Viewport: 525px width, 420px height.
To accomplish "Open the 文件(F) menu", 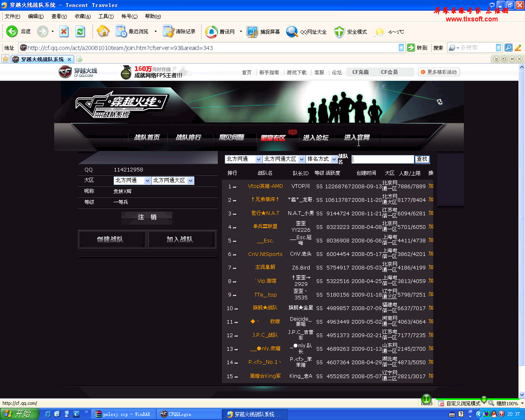I will (12, 16).
